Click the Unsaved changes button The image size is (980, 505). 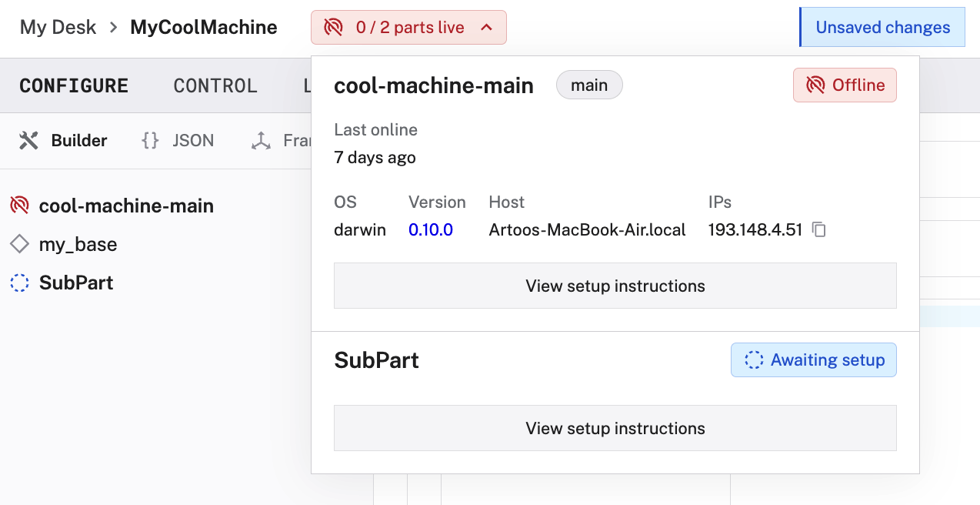click(x=882, y=27)
